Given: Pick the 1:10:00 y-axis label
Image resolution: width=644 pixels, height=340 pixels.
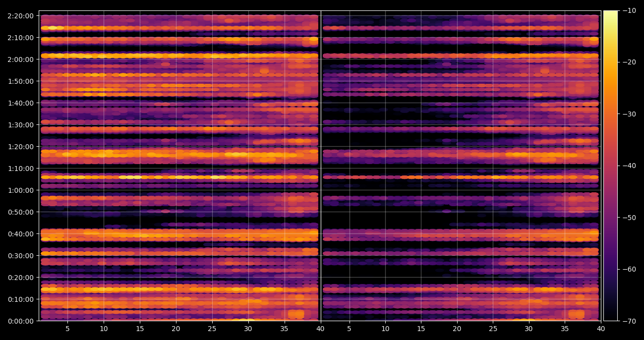Looking at the screenshot, I should (21, 169).
